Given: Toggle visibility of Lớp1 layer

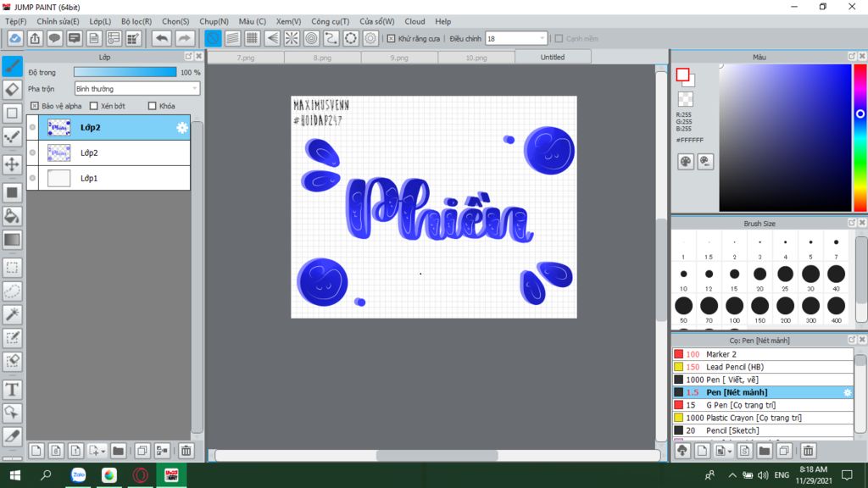Looking at the screenshot, I should point(33,178).
